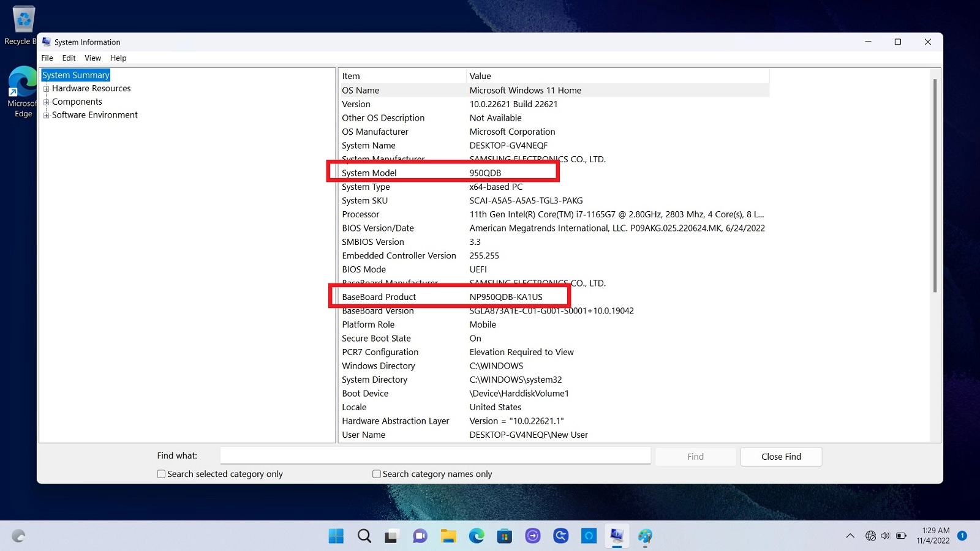Enable Search category names only
Image resolution: width=980 pixels, height=551 pixels.
tap(377, 474)
